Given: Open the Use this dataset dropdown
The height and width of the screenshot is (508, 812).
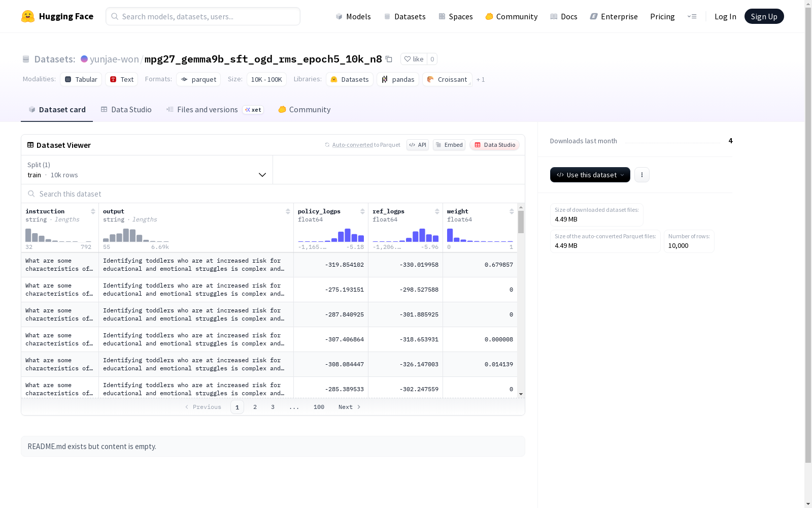Looking at the screenshot, I should click(x=590, y=175).
